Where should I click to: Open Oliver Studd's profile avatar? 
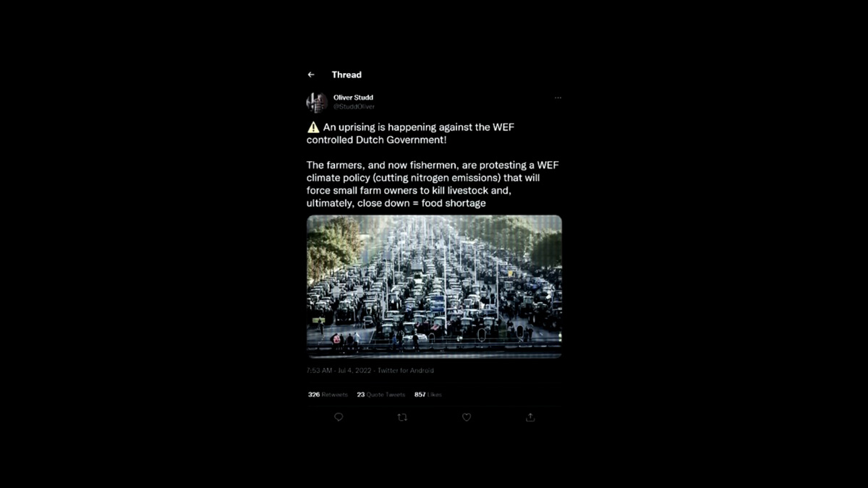tap(317, 102)
